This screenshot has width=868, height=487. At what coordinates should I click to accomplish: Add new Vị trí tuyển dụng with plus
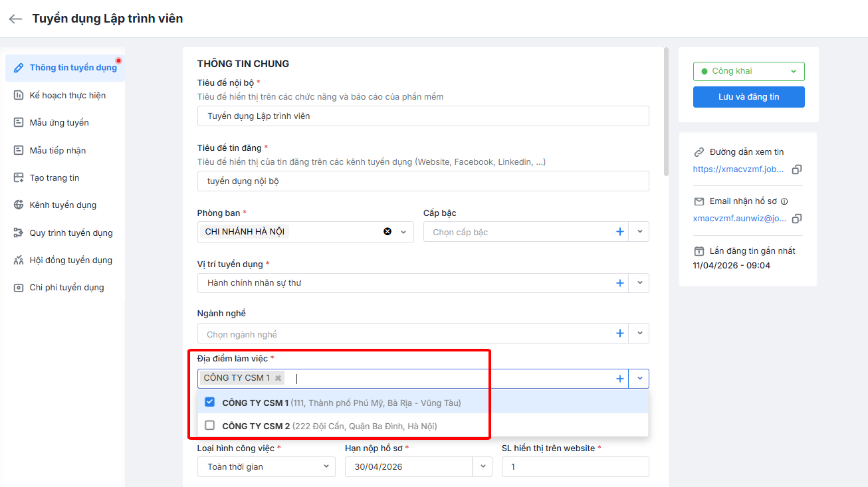(x=620, y=283)
